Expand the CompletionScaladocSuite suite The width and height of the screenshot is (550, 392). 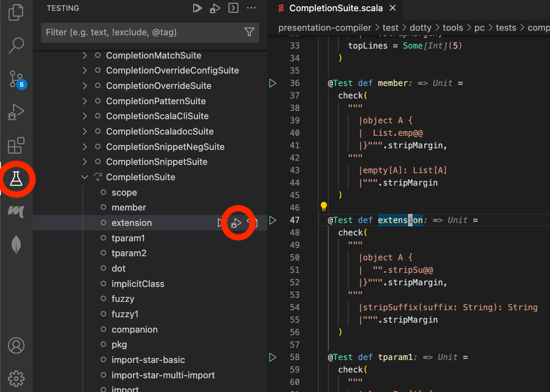coord(85,131)
